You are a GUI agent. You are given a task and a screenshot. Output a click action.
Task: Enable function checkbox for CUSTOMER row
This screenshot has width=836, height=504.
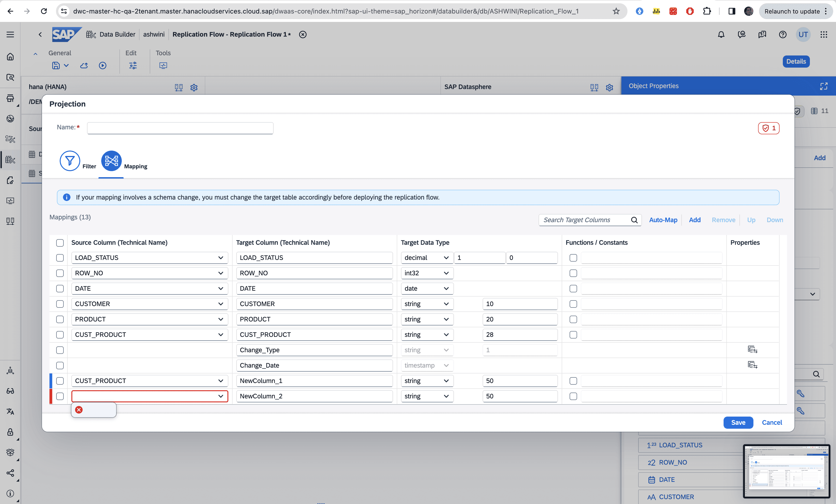tap(573, 304)
